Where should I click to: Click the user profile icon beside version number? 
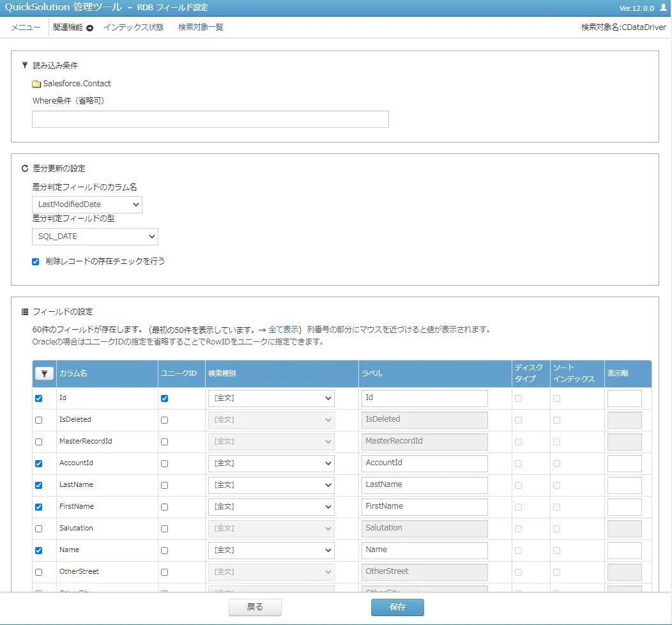(x=662, y=8)
